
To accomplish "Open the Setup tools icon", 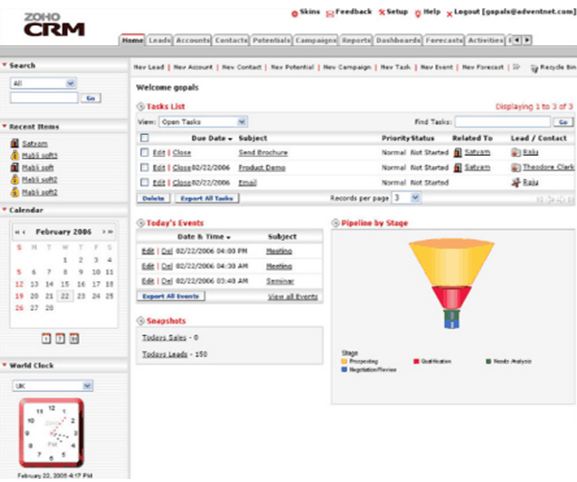I will point(382,13).
